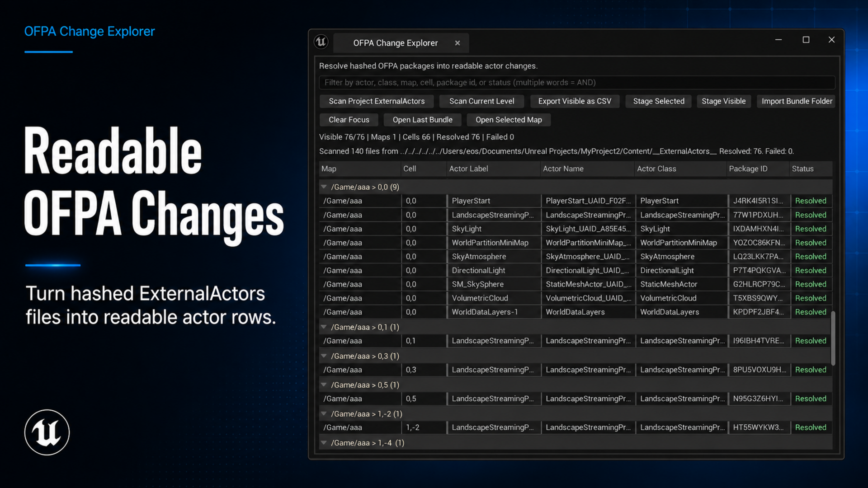The image size is (868, 488).
Task: Click the PlayerStart_UAID_F02F... actor name cell
Action: pos(588,201)
